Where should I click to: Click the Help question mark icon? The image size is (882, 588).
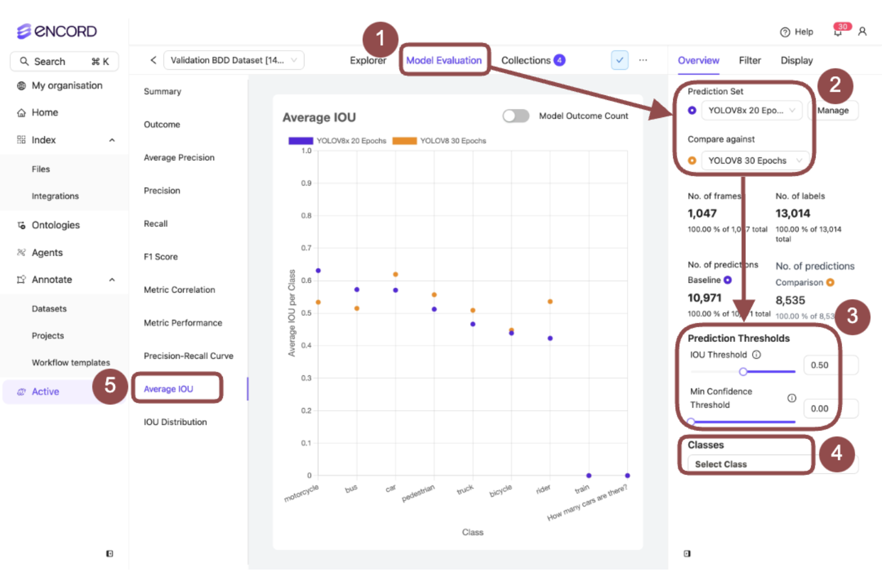785,32
